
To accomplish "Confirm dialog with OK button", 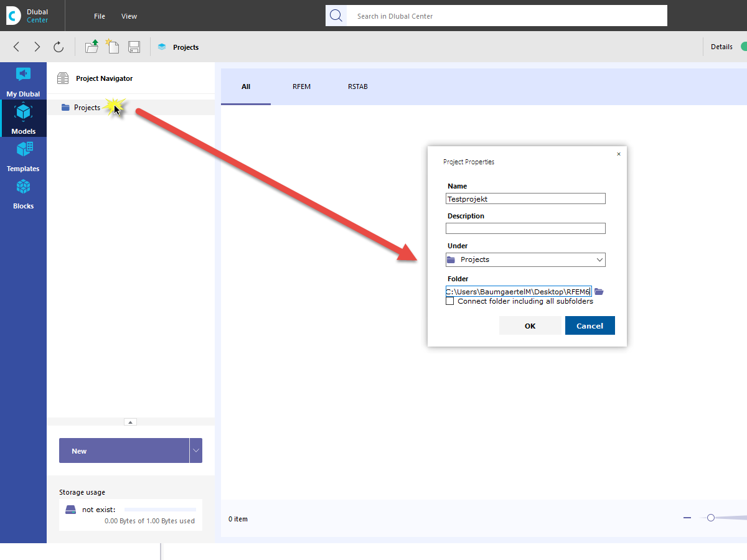I will click(530, 325).
